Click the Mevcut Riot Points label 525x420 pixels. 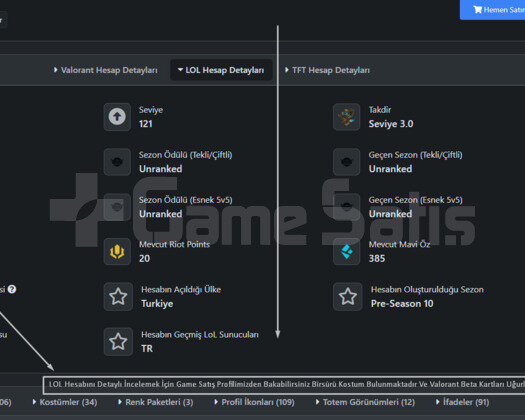[174, 244]
